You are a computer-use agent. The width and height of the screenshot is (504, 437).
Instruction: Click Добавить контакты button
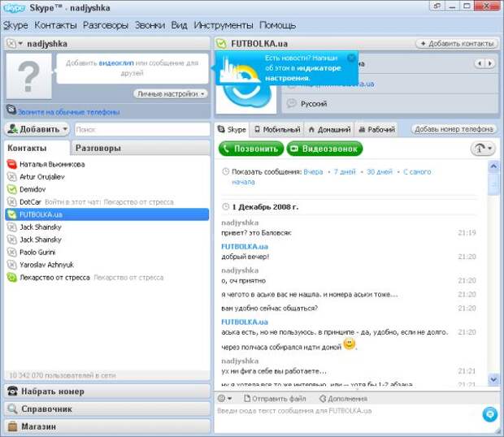coord(457,43)
